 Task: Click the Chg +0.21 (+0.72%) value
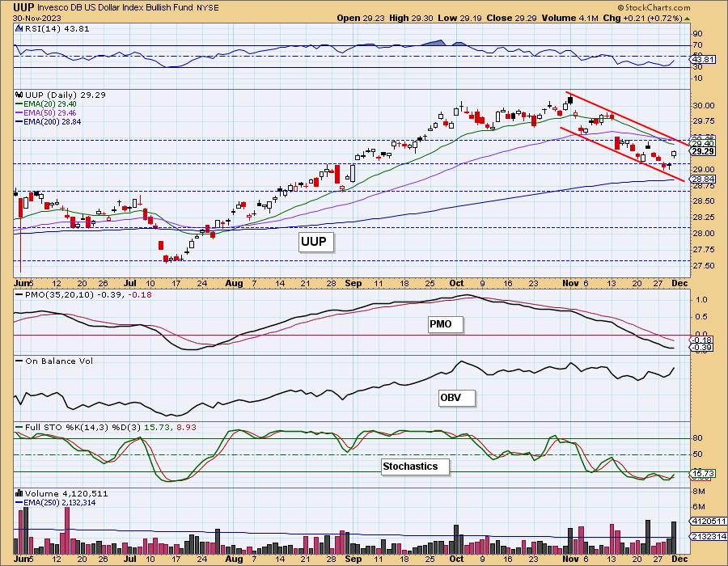coord(642,19)
